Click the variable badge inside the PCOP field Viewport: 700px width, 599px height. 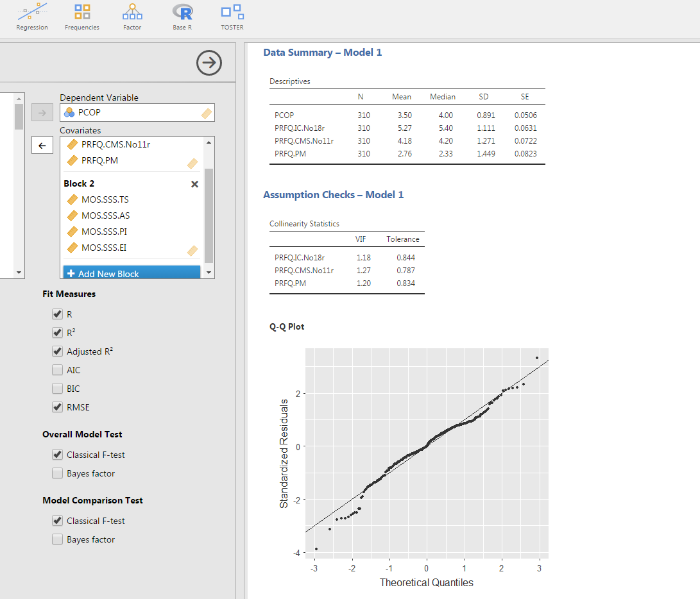click(x=208, y=112)
